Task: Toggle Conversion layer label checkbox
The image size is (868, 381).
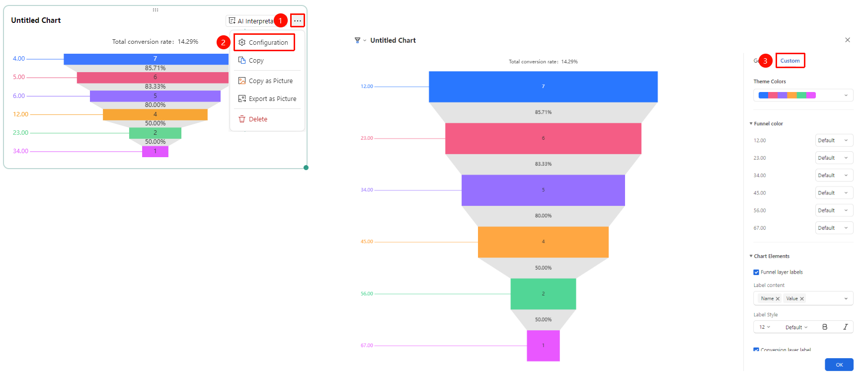Action: pos(756,350)
